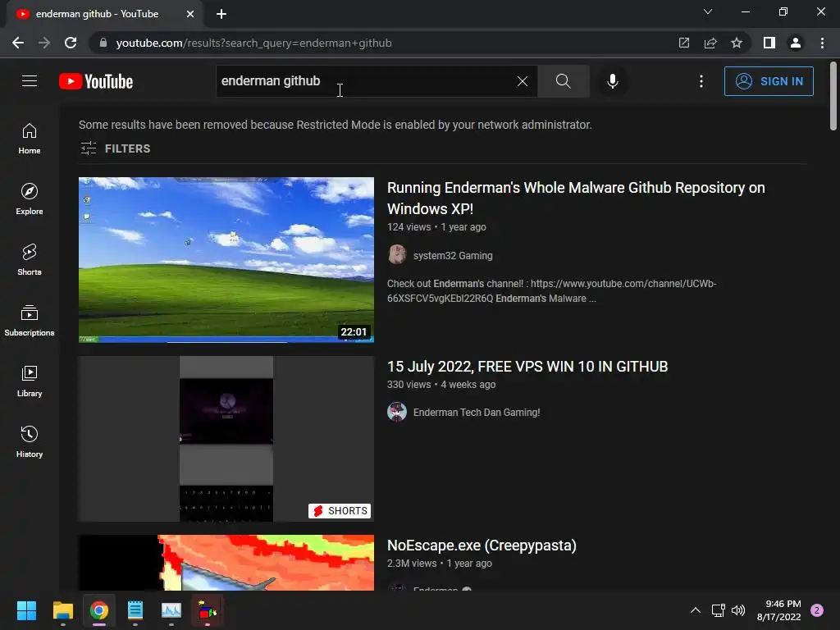
Task: Open '15 July 2022, FREE VPS WIN 10' title
Action: pyautogui.click(x=527, y=367)
